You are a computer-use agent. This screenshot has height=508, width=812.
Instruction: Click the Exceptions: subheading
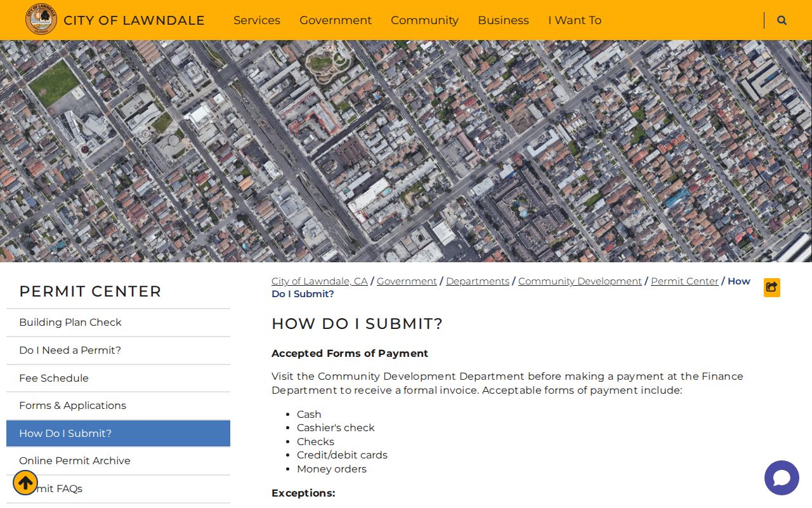coord(303,493)
